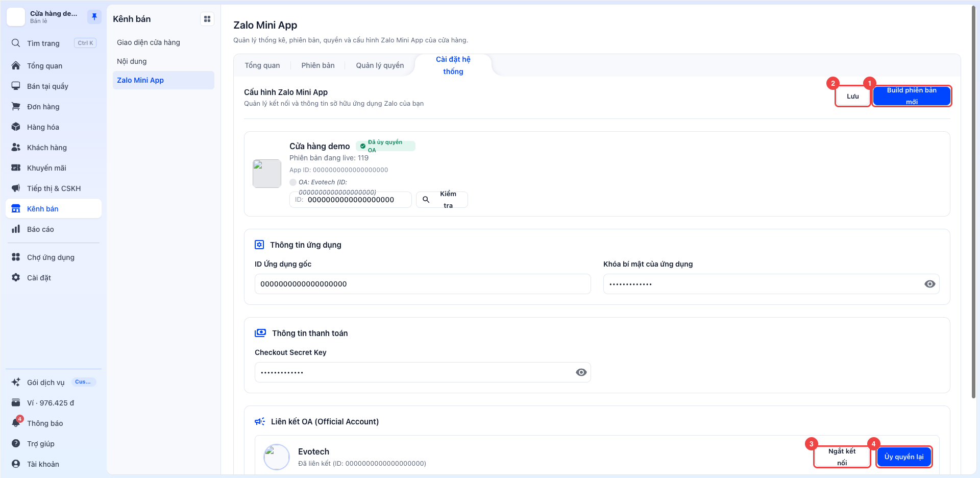Screen dimensions: 980x478
Task: Click the Báo cáo bar chart icon
Action: [16, 229]
